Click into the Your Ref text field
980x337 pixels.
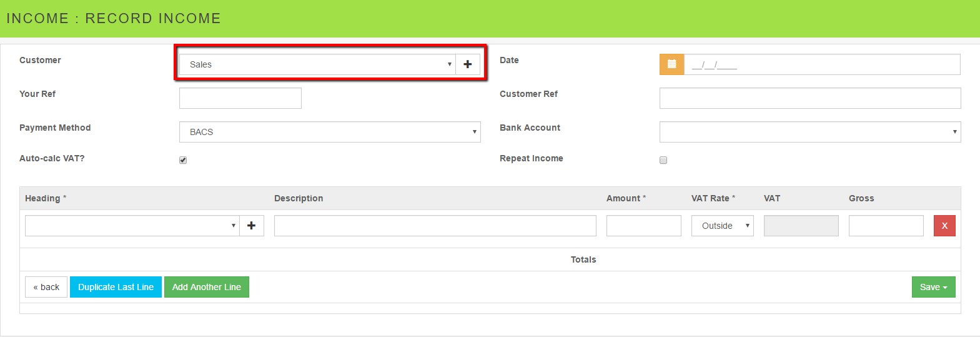(x=240, y=98)
